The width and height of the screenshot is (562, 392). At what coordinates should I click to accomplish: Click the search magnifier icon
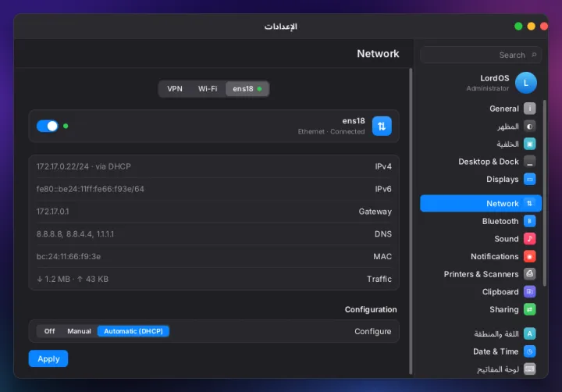(534, 55)
